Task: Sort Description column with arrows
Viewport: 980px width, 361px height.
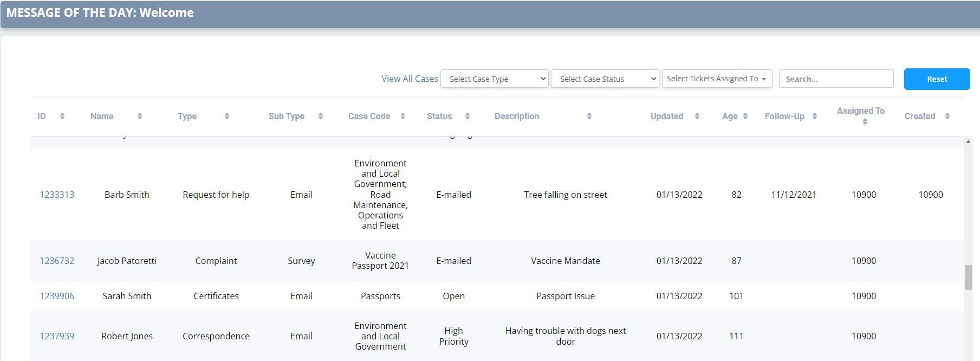Action: click(x=589, y=116)
